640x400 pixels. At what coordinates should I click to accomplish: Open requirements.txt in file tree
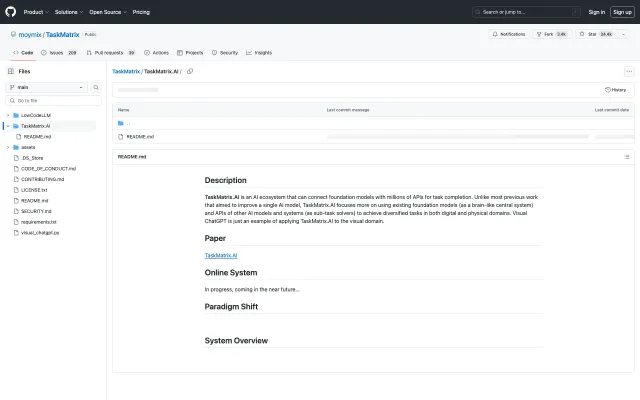click(x=39, y=222)
